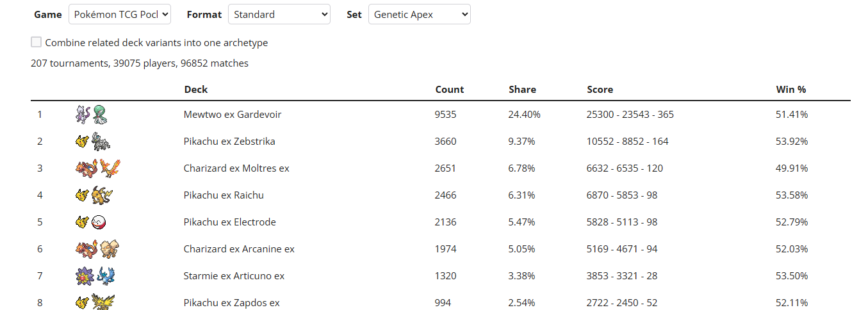Click the Gardevoir sprite icon in row 1

pyautogui.click(x=99, y=115)
